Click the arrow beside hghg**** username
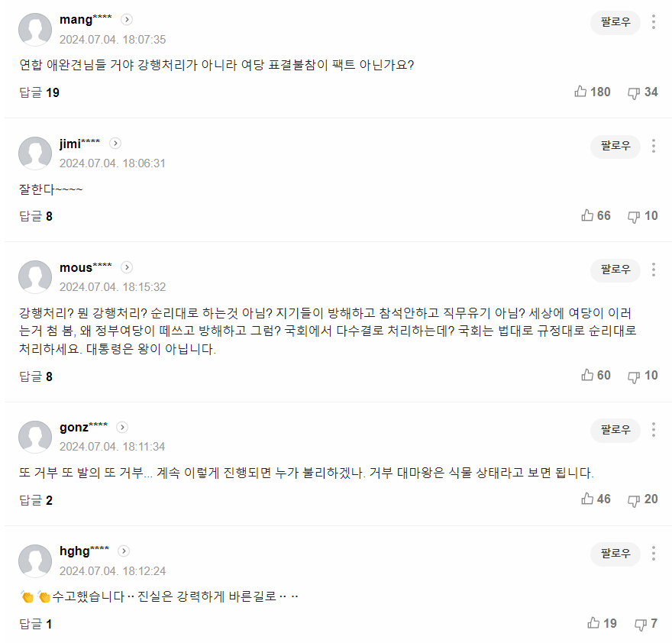672x643 pixels. (124, 551)
